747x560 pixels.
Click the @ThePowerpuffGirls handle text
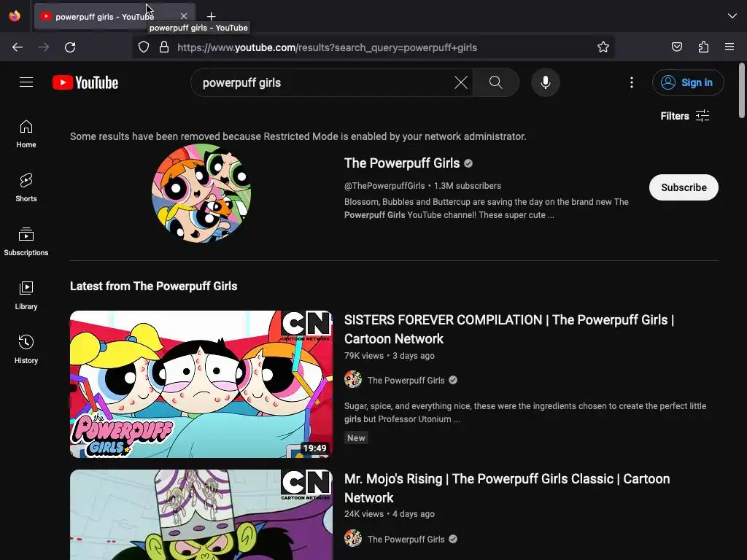pos(384,186)
